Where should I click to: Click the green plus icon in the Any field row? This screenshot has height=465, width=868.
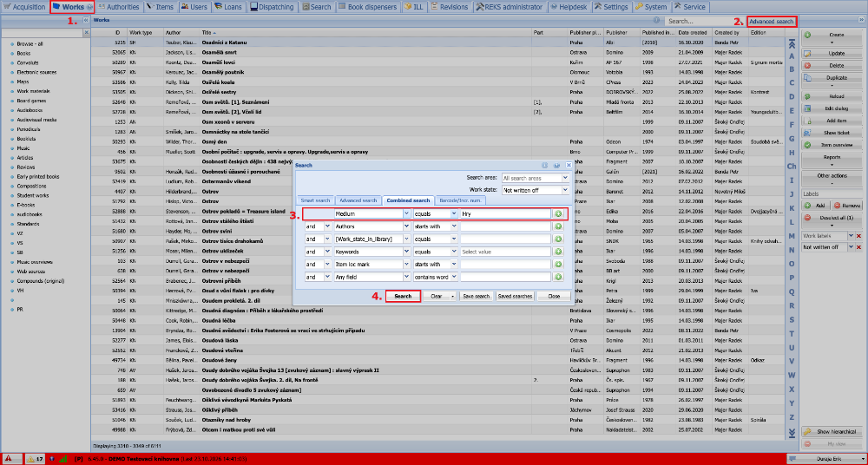[558, 277]
